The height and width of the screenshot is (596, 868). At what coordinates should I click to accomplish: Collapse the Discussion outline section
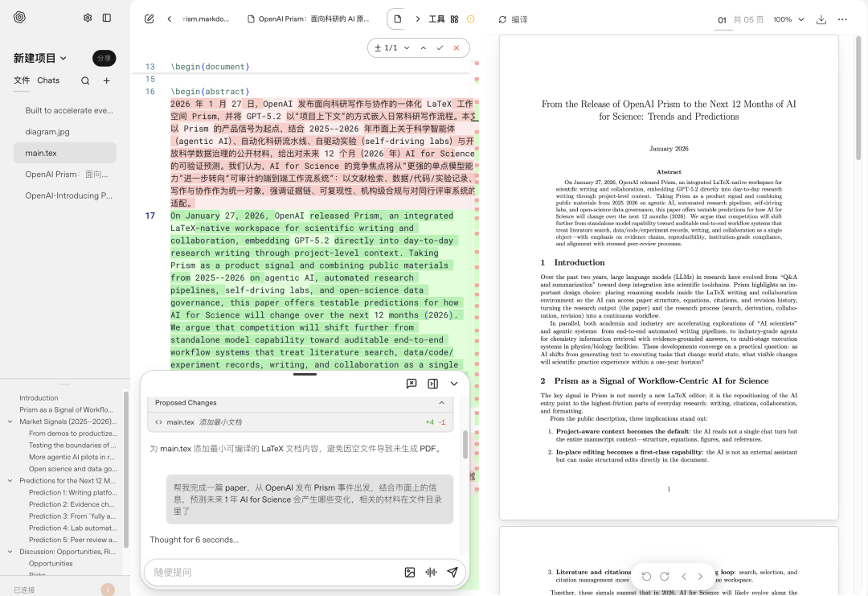point(10,552)
